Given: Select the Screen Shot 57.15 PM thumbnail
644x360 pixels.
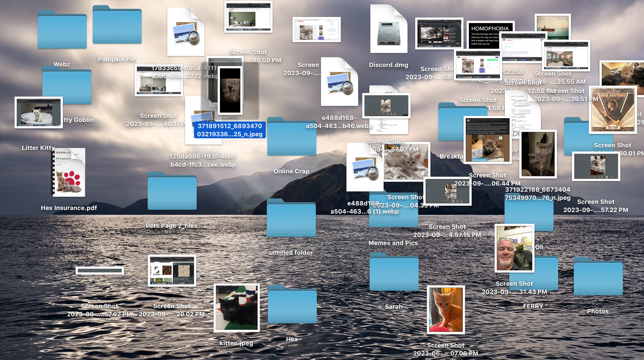Looking at the screenshot, I should [447, 192].
